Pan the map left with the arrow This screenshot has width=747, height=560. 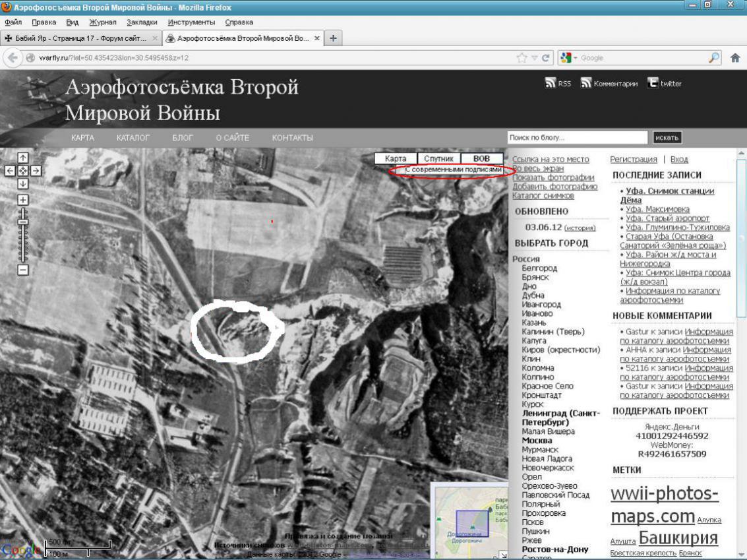(10, 170)
